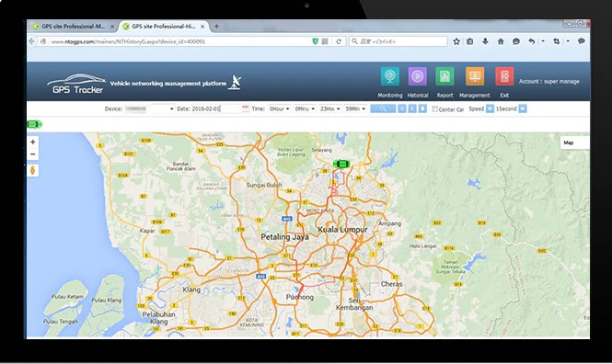Play the historical track

412,108
